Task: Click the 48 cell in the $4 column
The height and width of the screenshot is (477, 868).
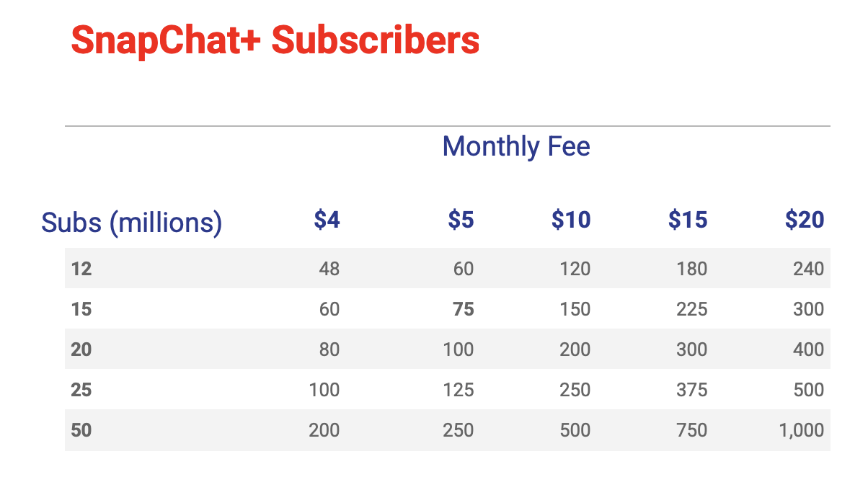Action: [329, 269]
